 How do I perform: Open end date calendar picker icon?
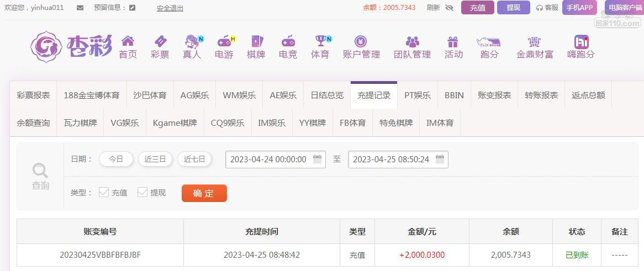[x=440, y=160]
